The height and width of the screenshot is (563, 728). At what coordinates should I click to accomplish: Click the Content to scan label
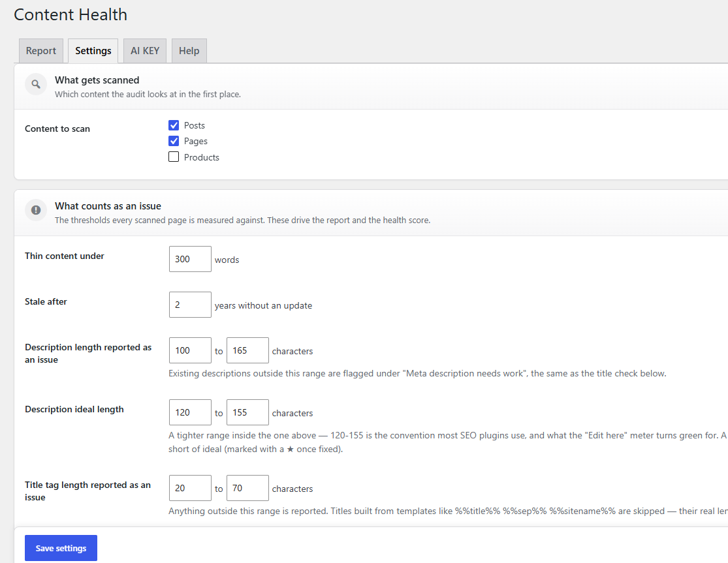57,129
